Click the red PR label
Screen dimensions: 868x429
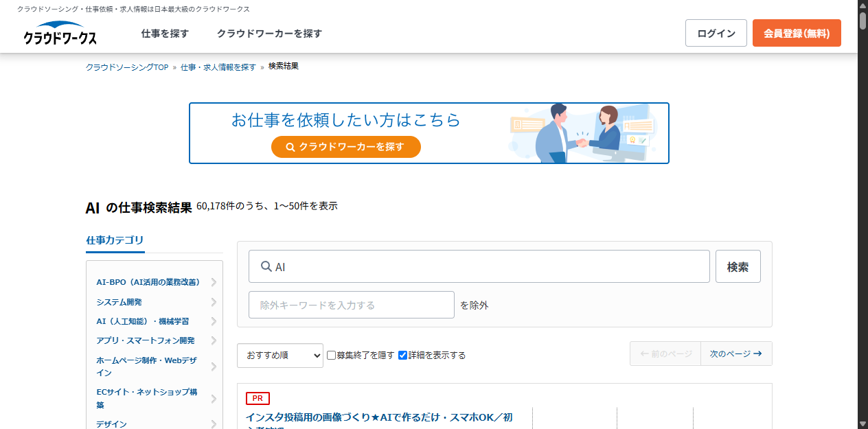point(258,398)
